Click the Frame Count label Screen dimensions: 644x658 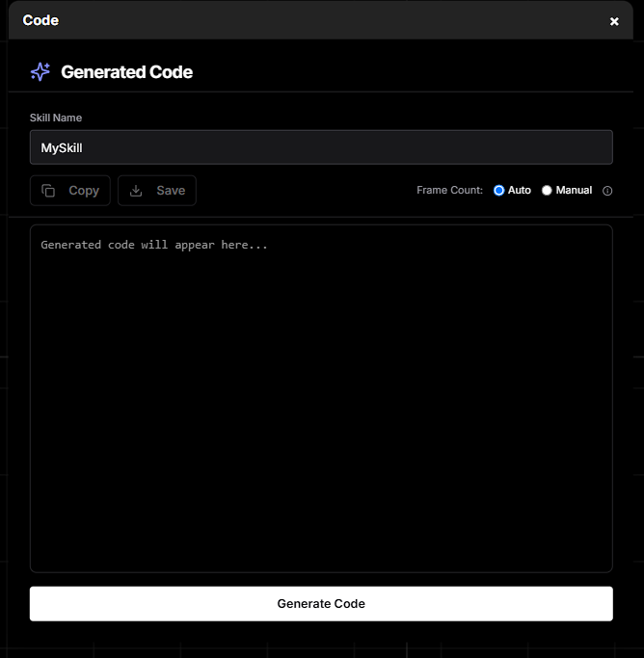click(x=449, y=190)
